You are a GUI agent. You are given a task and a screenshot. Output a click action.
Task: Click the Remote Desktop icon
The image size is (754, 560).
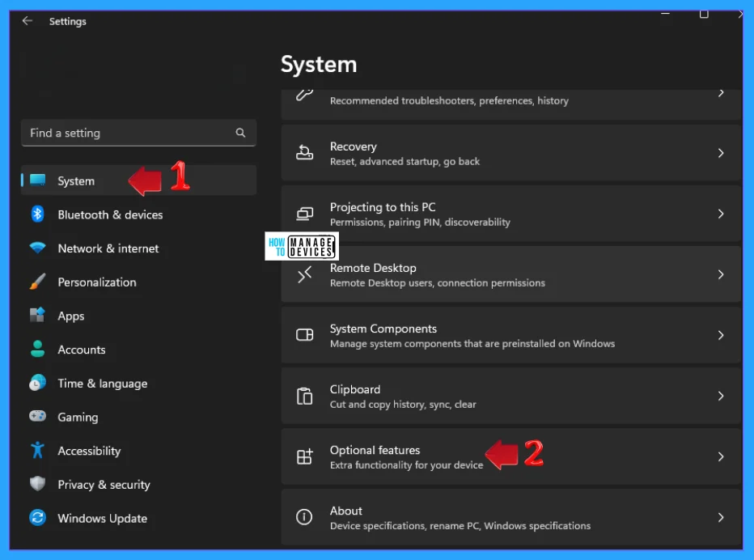tap(304, 274)
